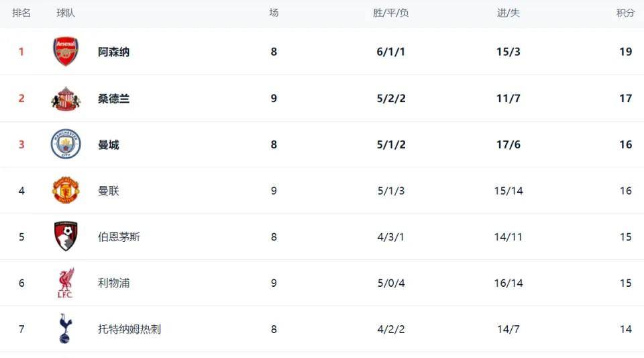Click the 进/失 column header
Screen dimensions: 644x358
(508, 13)
